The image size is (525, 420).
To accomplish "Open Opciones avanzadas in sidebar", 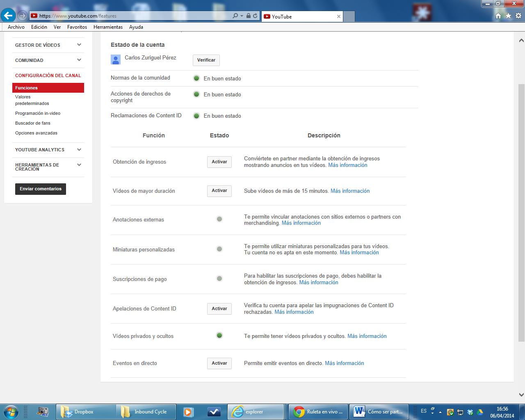I will (36, 133).
